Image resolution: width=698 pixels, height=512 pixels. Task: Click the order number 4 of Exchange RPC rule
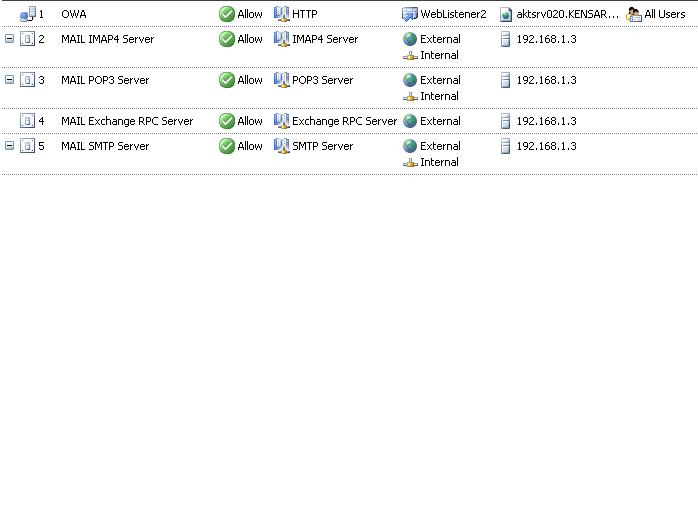point(41,121)
